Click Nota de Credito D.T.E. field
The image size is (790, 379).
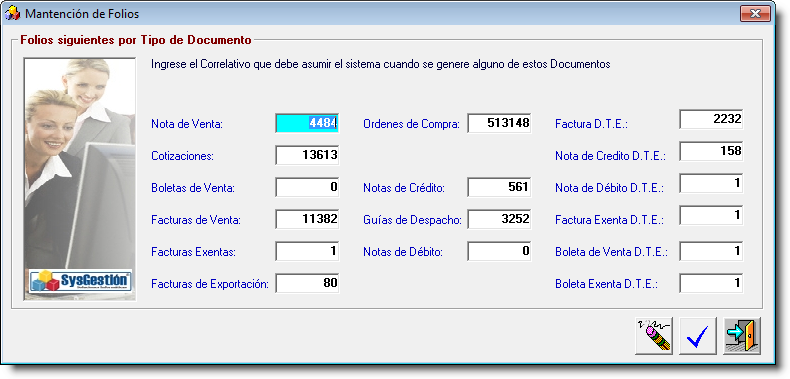(x=711, y=151)
